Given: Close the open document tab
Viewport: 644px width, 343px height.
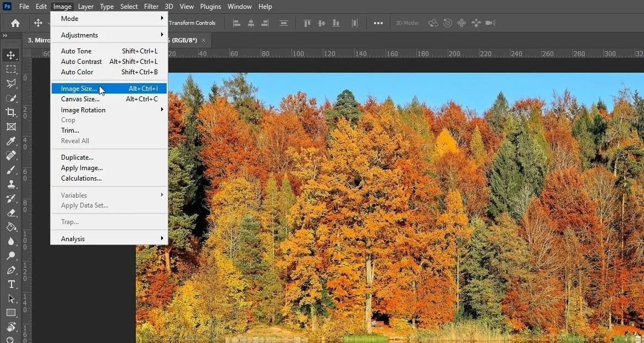Looking at the screenshot, I should 203,40.
